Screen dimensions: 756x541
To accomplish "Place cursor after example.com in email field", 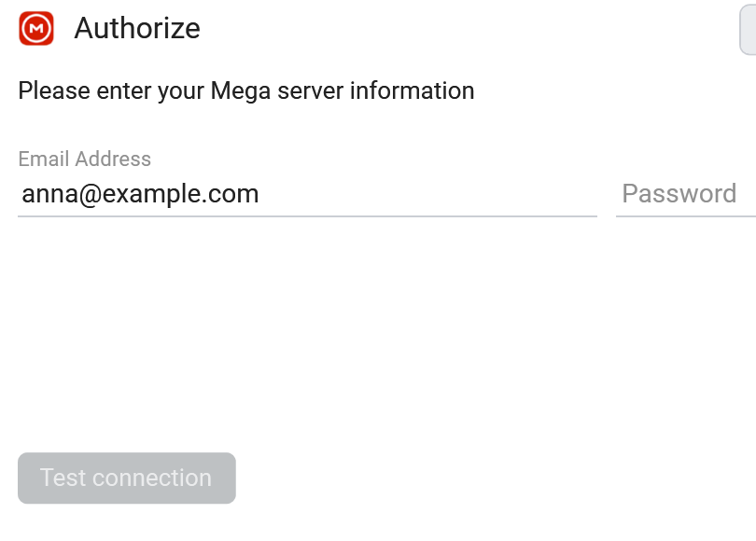I will point(260,194).
